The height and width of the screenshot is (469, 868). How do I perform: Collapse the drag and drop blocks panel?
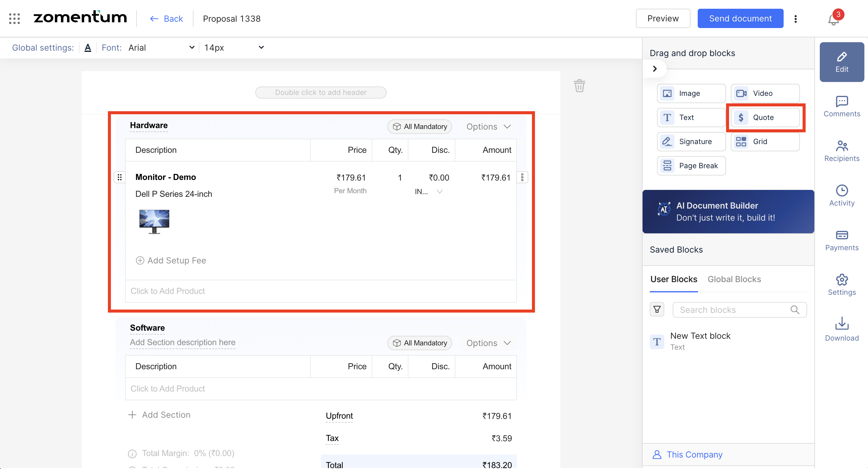[654, 69]
